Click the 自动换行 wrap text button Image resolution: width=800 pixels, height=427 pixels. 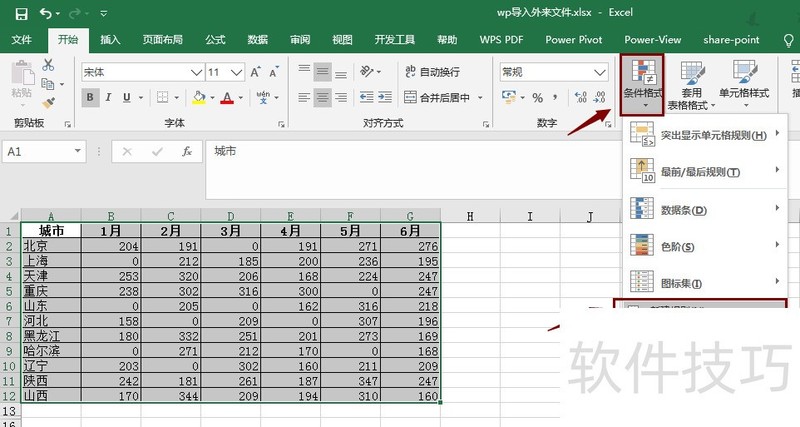pos(433,72)
